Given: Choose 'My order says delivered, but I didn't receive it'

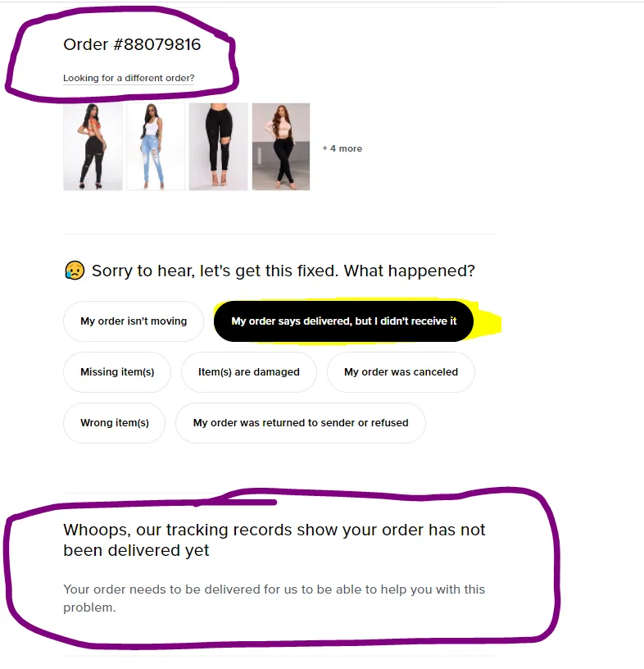Looking at the screenshot, I should click(344, 321).
